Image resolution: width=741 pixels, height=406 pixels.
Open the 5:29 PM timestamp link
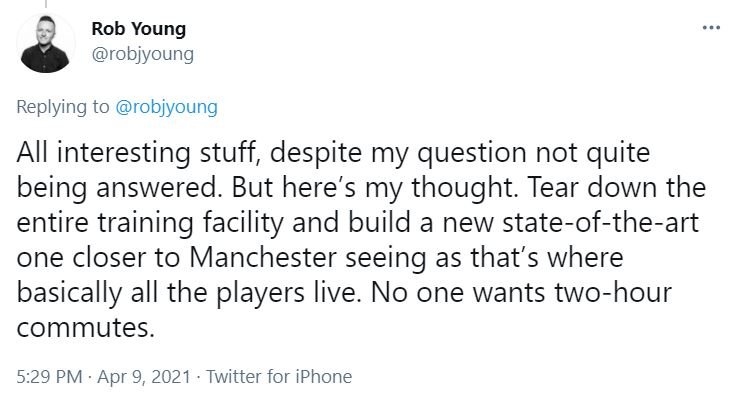pos(50,377)
